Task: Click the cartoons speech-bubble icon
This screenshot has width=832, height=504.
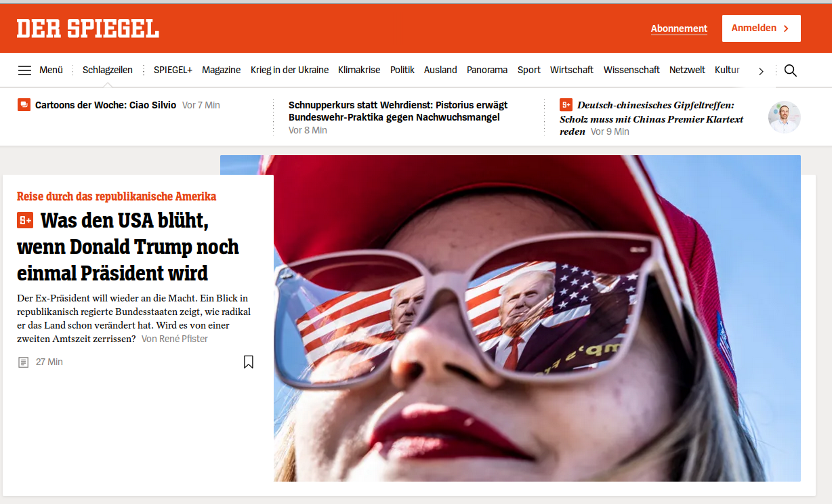Action: coord(24,105)
